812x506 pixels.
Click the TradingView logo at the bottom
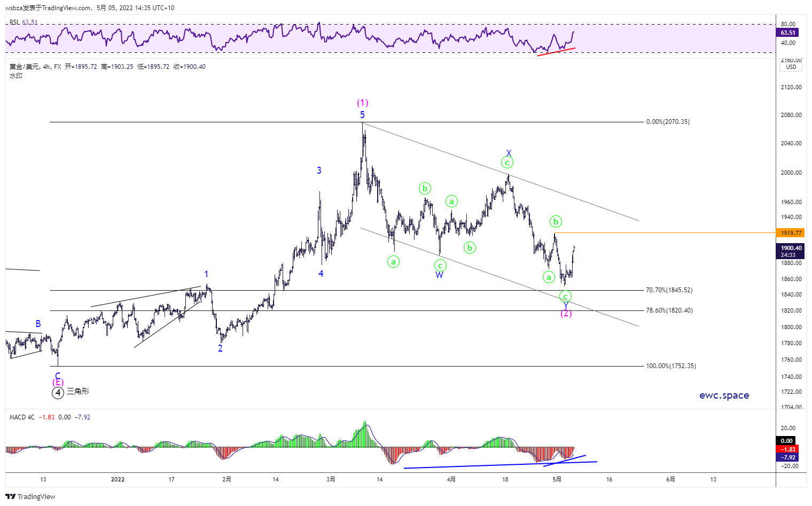pyautogui.click(x=30, y=496)
